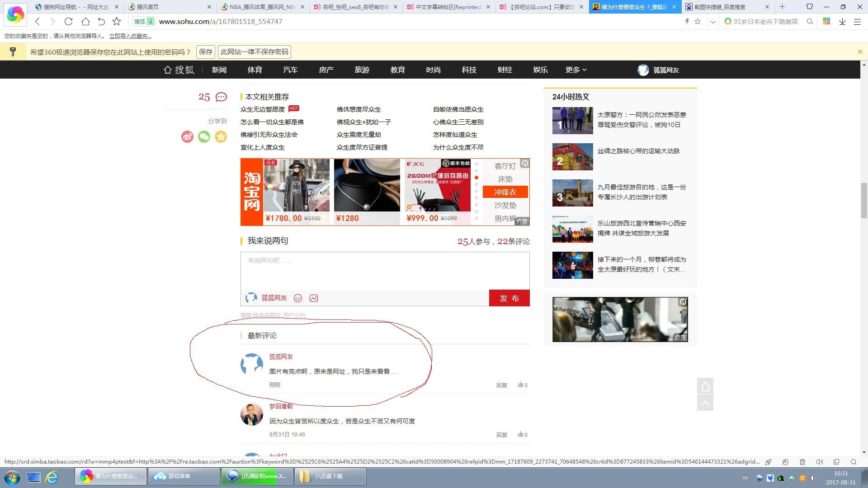Expand the 更多 navigation menu
The width and height of the screenshot is (868, 488).
[x=576, y=70]
